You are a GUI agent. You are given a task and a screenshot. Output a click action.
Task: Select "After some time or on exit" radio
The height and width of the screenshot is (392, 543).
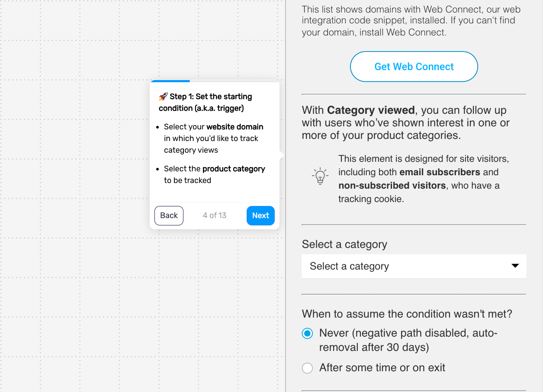(x=307, y=368)
